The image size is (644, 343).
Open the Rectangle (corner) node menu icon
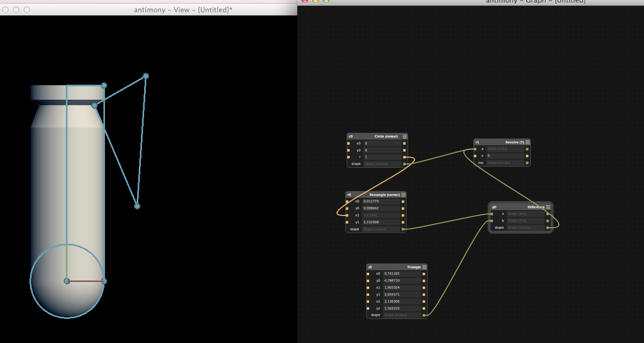pos(403,195)
